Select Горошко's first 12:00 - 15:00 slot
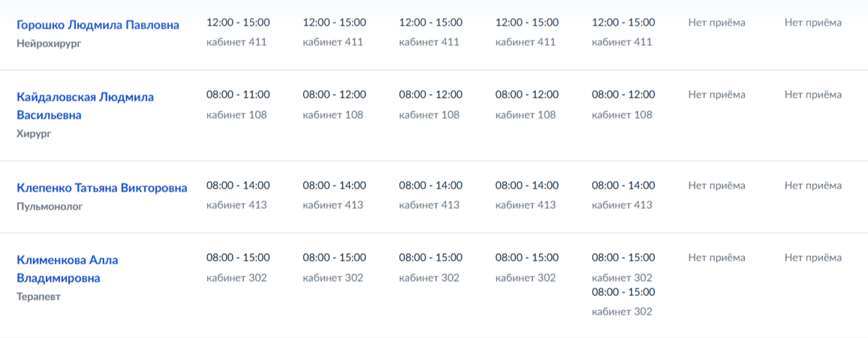This screenshot has width=868, height=338. tap(238, 23)
